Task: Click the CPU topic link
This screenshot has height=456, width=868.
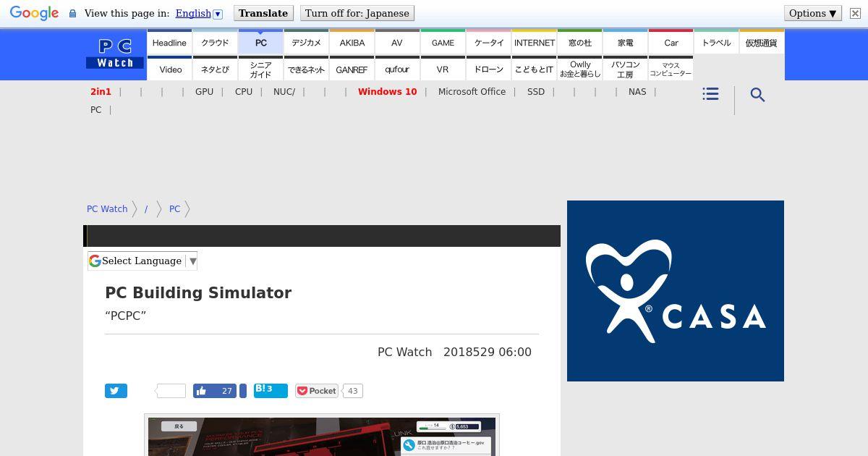Action: 244,92
